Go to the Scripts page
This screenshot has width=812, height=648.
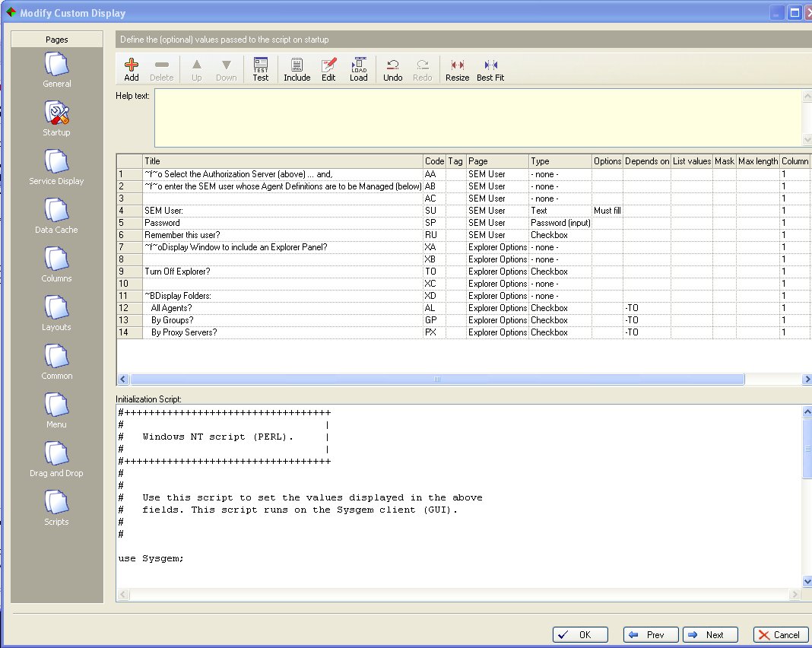tap(57, 507)
